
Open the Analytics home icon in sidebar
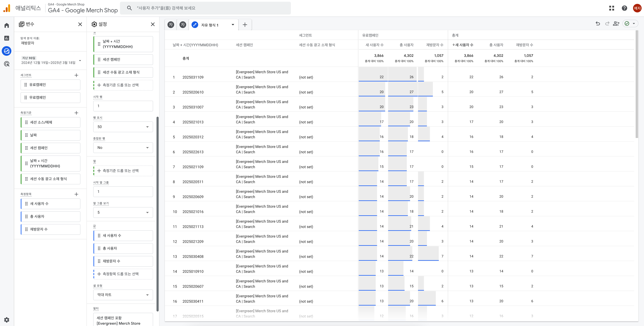7,25
